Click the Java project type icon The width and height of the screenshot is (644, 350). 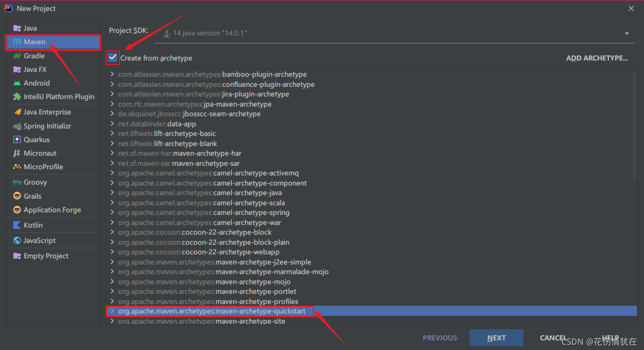point(17,28)
